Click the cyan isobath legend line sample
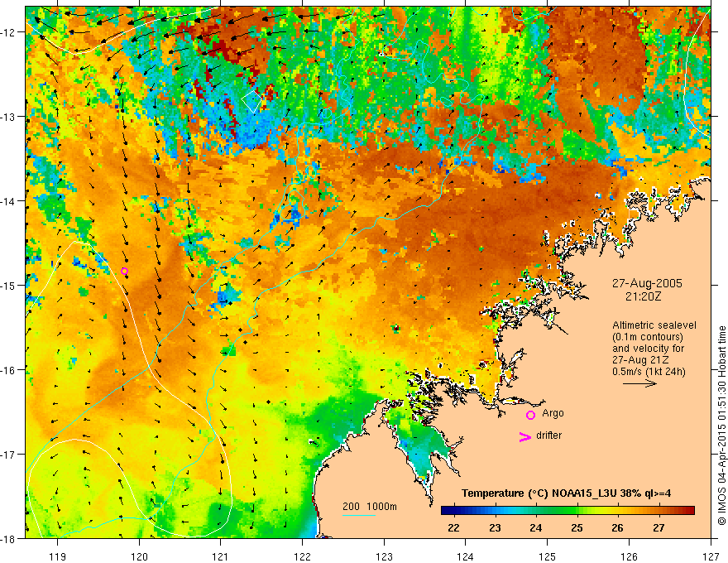728x563 pixels. 359,515
